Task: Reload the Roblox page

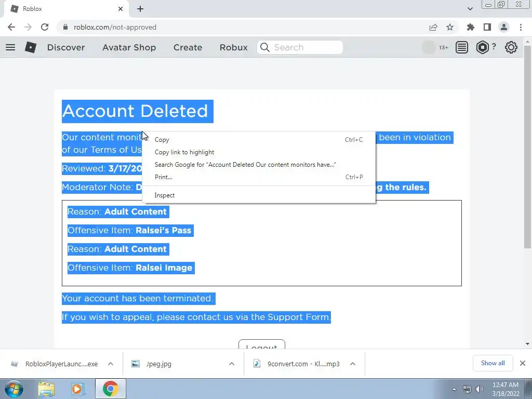Action: point(45,27)
